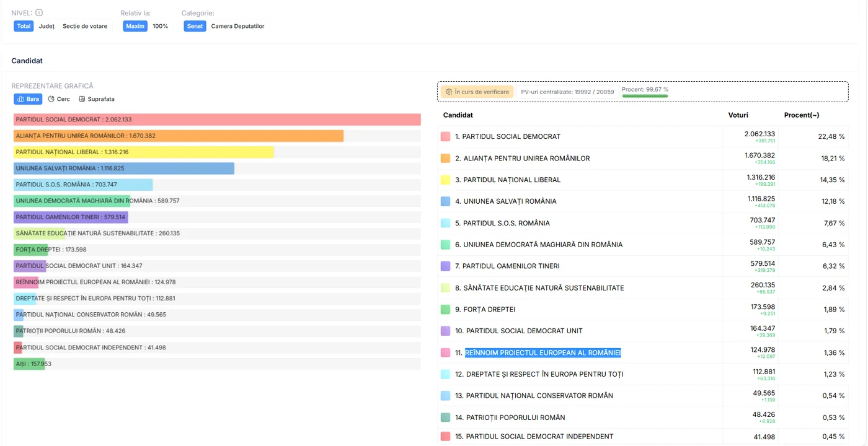Switch category to Senat
This screenshot has width=868, height=446.
pos(195,26)
